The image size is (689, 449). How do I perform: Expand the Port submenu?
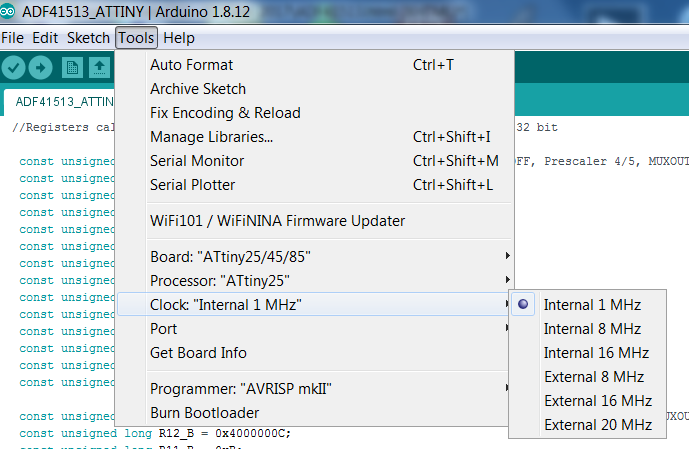(314, 329)
